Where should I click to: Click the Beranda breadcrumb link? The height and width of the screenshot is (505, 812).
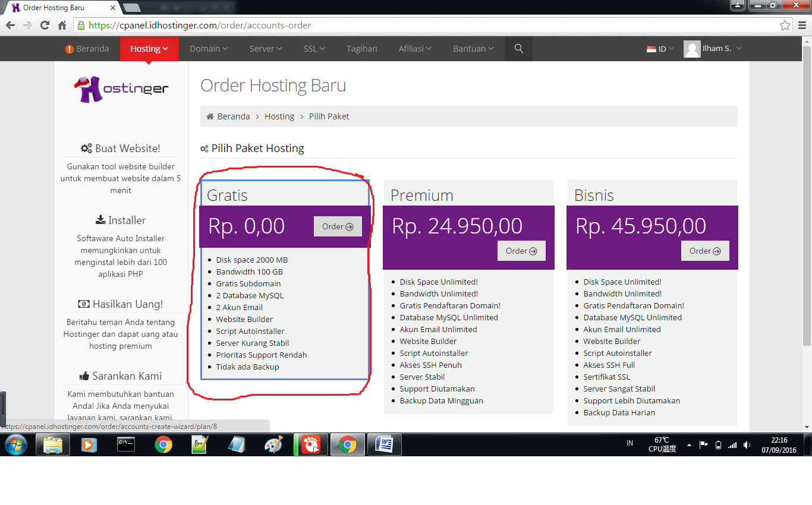tap(233, 116)
